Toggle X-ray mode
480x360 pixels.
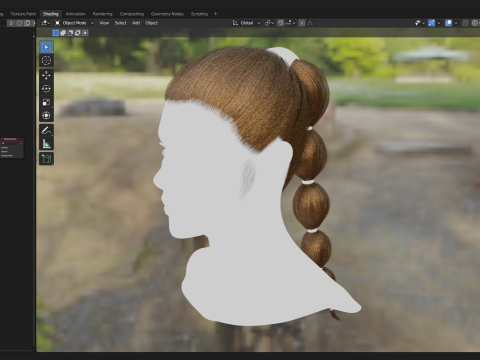pos(465,23)
